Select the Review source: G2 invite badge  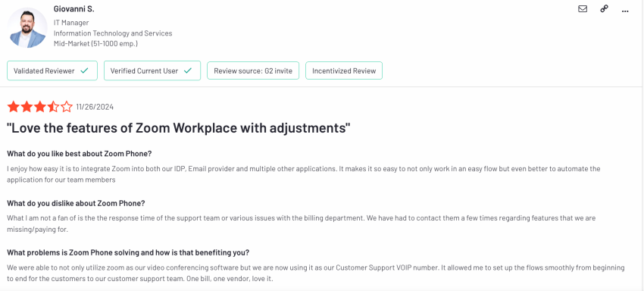pos(253,70)
